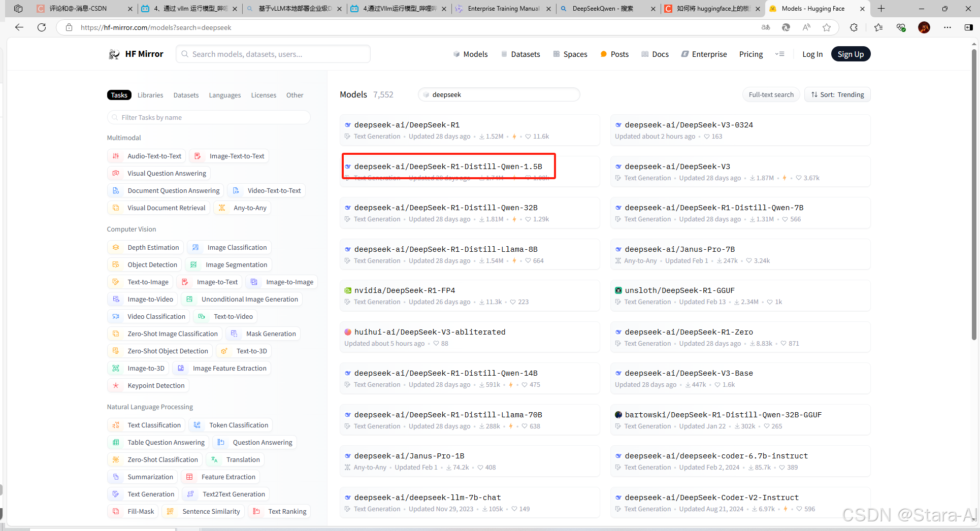
Task: Open deepseek-ai/DeepSeek-V3-0324 model card
Action: click(740, 130)
